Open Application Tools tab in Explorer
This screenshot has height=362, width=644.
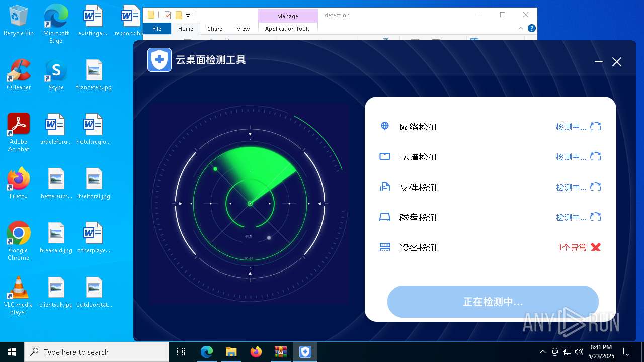click(287, 29)
